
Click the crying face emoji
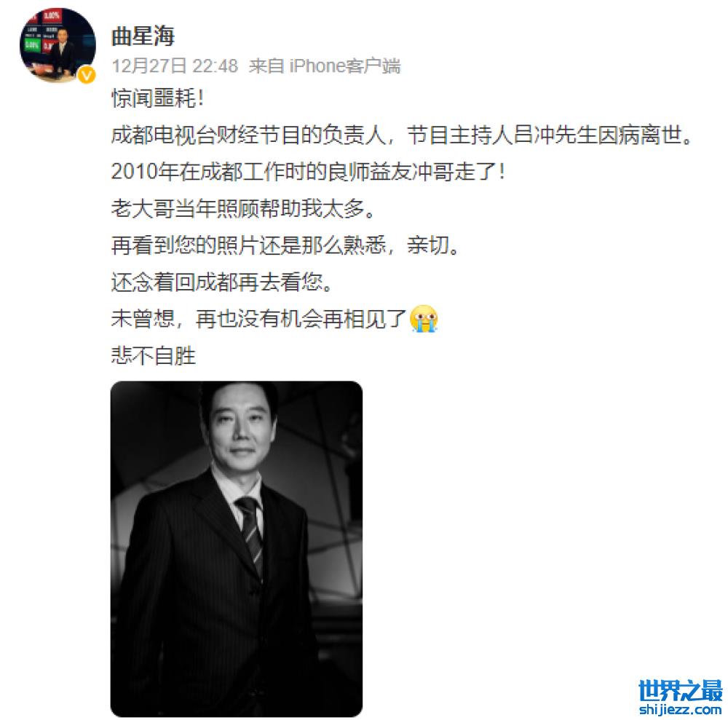[x=424, y=318]
